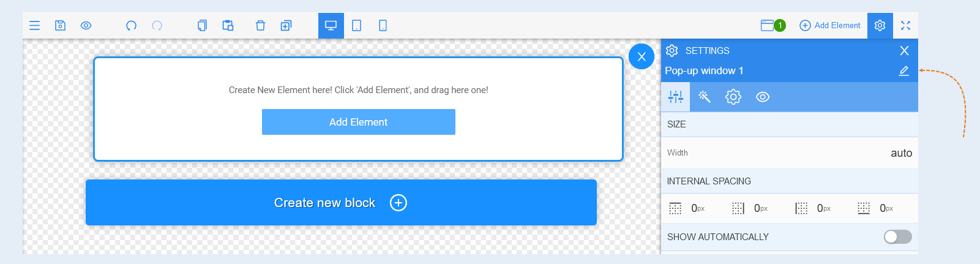Viewport: 980px width, 264px height.
Task: Switch to mobile phone view mode
Action: (383, 26)
